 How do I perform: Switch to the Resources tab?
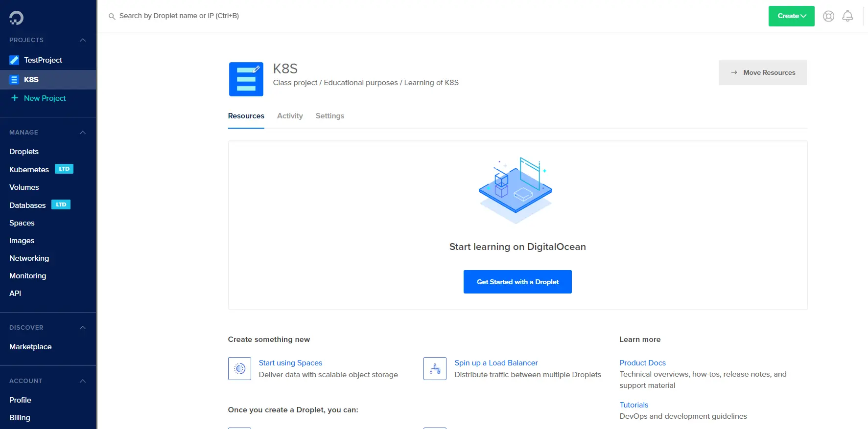(246, 116)
